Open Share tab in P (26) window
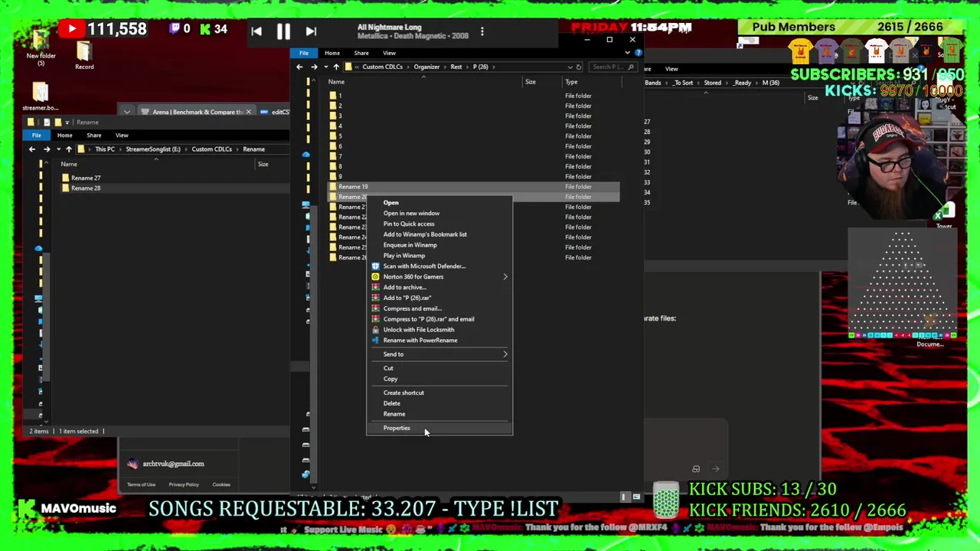The height and width of the screenshot is (551, 980). click(x=361, y=53)
